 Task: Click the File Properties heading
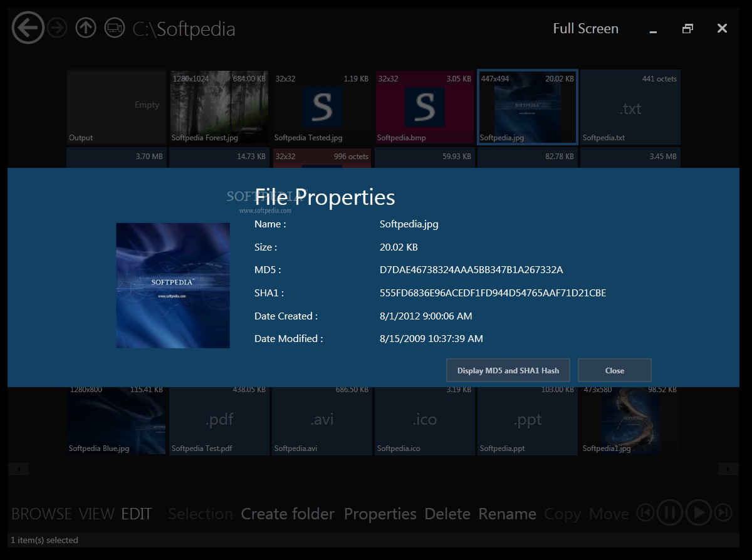click(325, 197)
